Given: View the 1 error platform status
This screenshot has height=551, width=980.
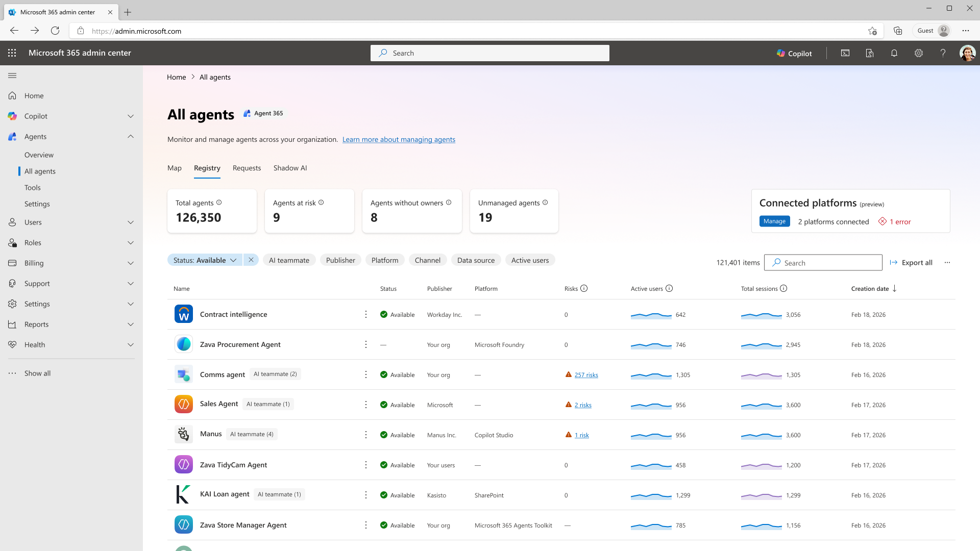Looking at the screenshot, I should click(894, 221).
